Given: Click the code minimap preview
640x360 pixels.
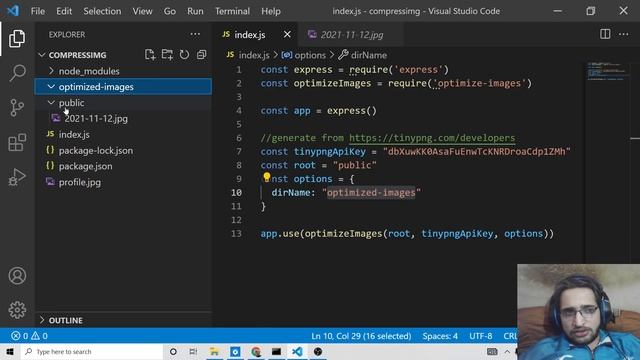Looking at the screenshot, I should point(607,71).
